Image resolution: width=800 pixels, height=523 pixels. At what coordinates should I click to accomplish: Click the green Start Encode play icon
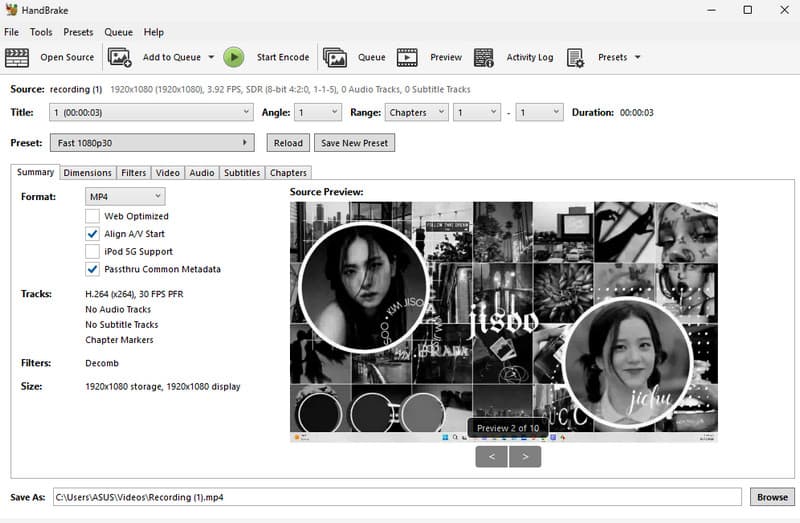234,57
